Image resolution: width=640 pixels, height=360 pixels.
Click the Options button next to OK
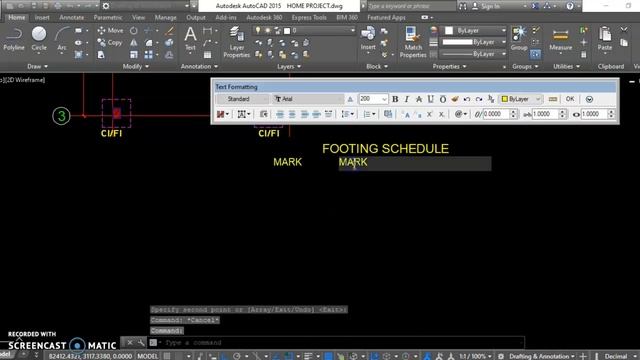(589, 99)
